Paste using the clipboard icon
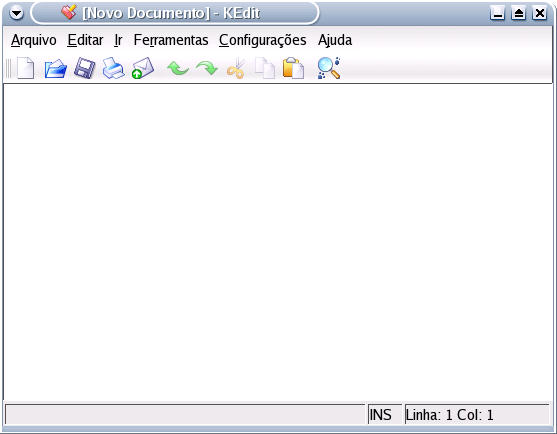This screenshot has width=557, height=434. pos(293,68)
